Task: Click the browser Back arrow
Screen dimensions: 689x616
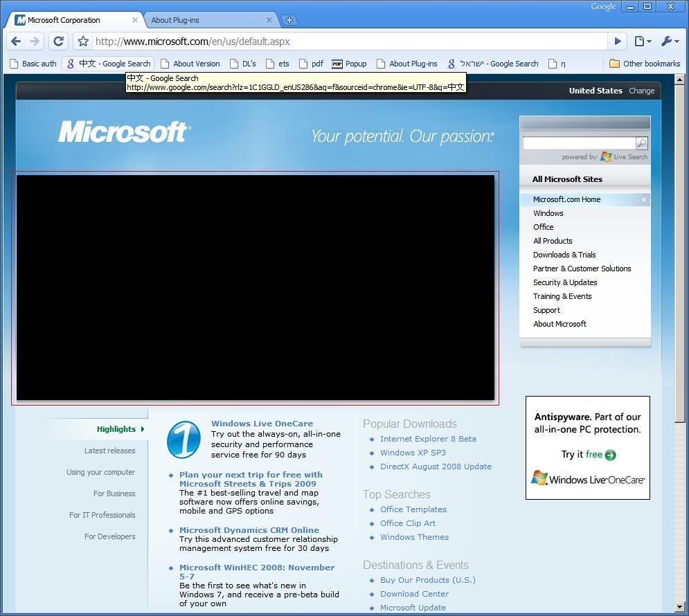Action: point(16,42)
